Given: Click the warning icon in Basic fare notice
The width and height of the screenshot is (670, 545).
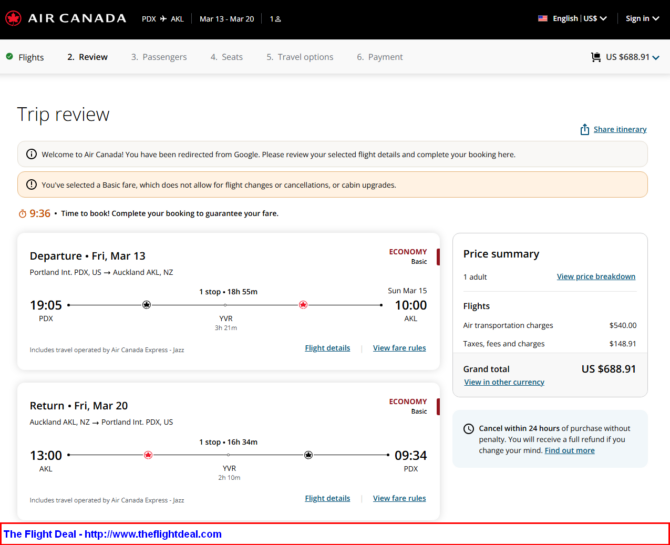Looking at the screenshot, I should 31,184.
